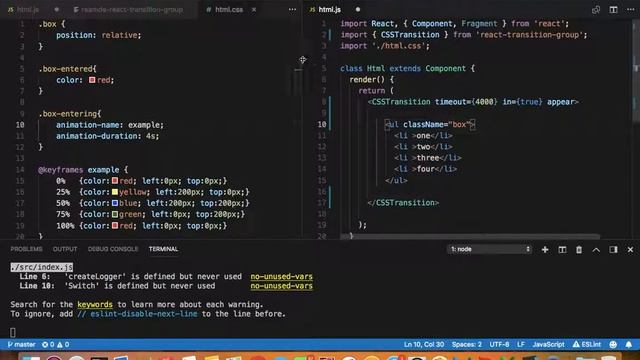This screenshot has width=640, height=360.
Task: Open notifications bell in status bar
Action: tap(629, 344)
